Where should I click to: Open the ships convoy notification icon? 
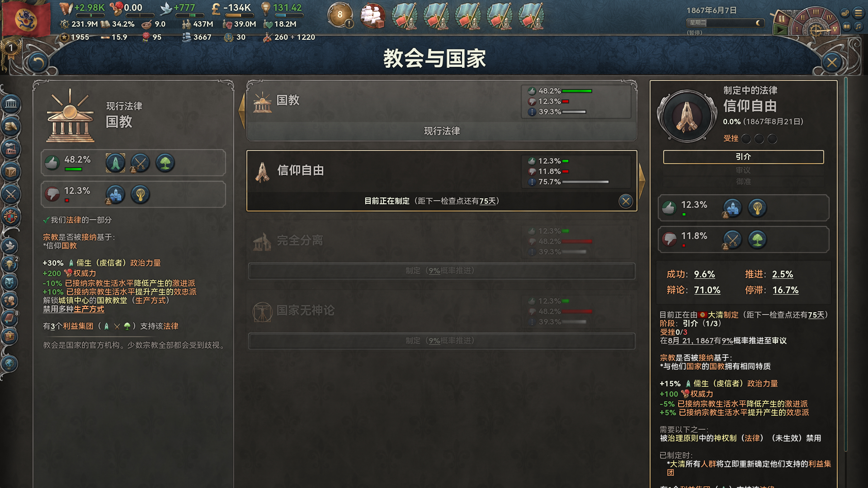coord(373,16)
